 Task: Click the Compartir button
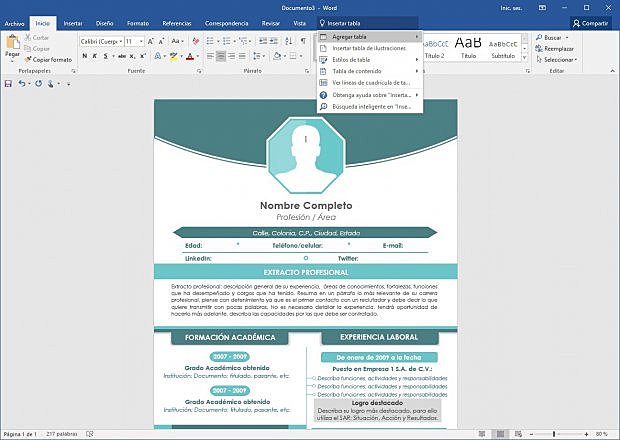(x=590, y=23)
